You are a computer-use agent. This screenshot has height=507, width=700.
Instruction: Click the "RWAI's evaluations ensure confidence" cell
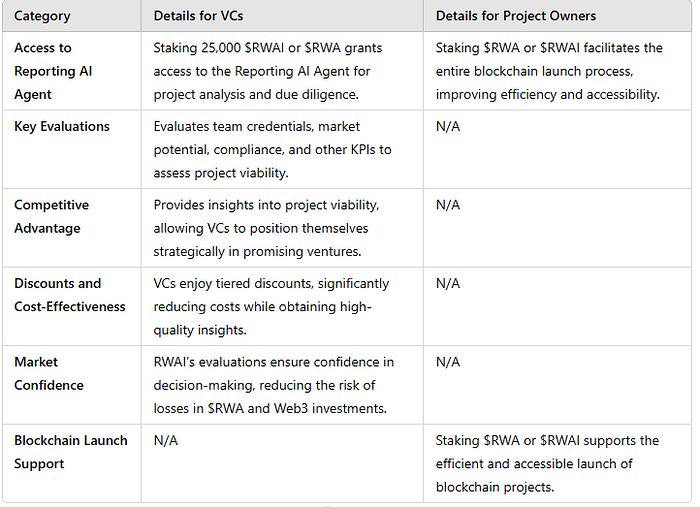click(x=274, y=384)
